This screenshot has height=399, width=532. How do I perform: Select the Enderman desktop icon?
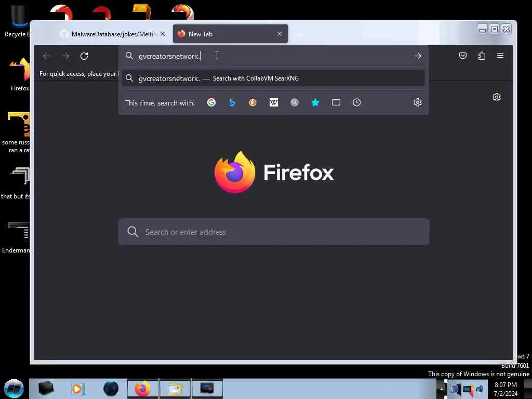(x=16, y=237)
